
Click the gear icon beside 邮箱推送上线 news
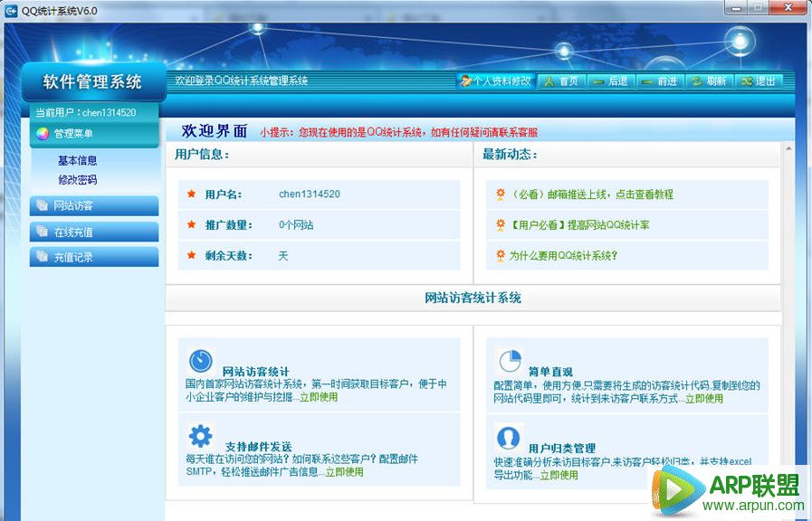tap(501, 194)
